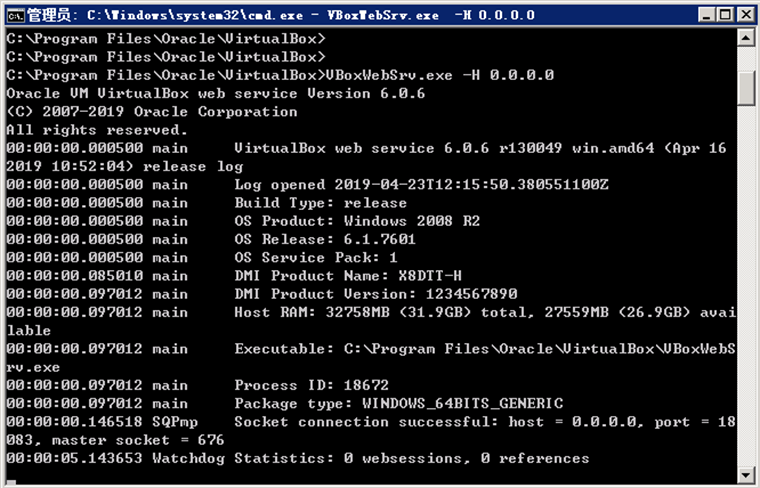Click the "DMI Product Version: 1234567890" text
The height and width of the screenshot is (488, 760).
point(376,294)
